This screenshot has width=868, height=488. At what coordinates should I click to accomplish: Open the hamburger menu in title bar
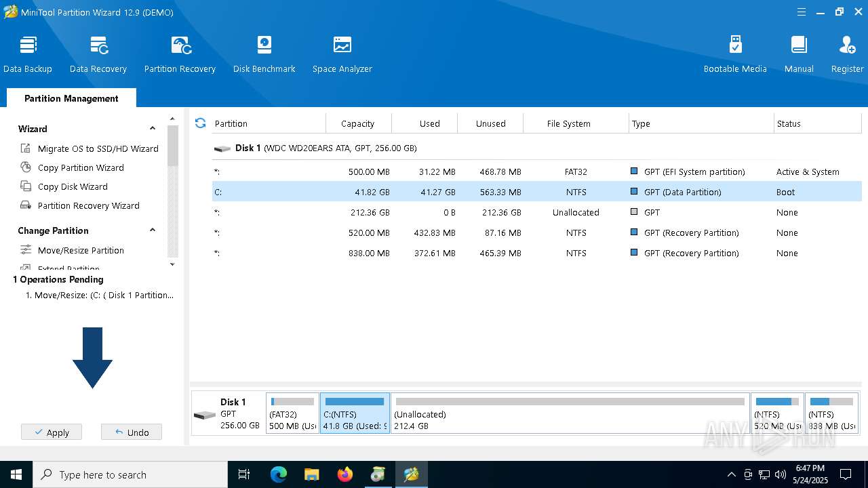coord(802,12)
